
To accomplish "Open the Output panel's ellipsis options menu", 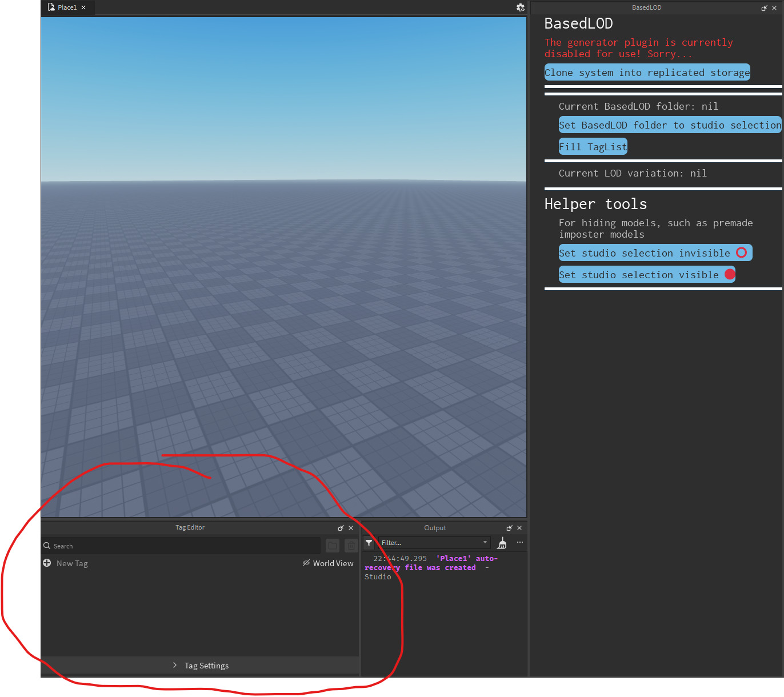I will click(519, 542).
